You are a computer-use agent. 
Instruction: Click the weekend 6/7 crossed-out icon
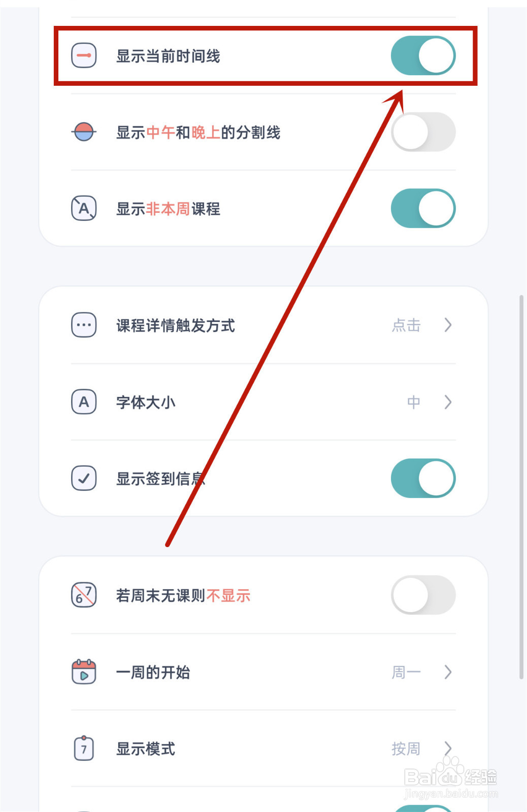[x=84, y=595]
